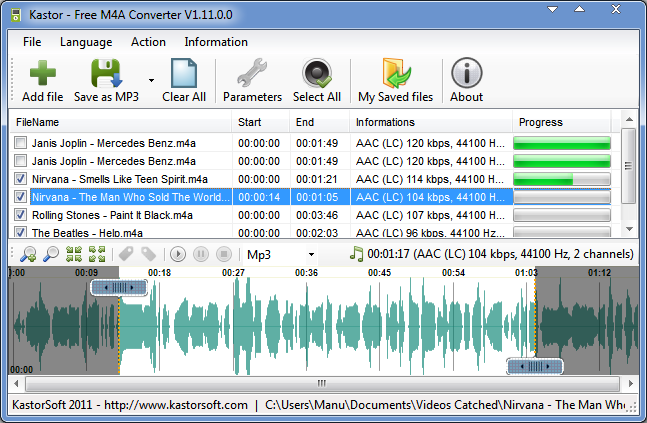Click the music note icon beside duration

(356, 254)
